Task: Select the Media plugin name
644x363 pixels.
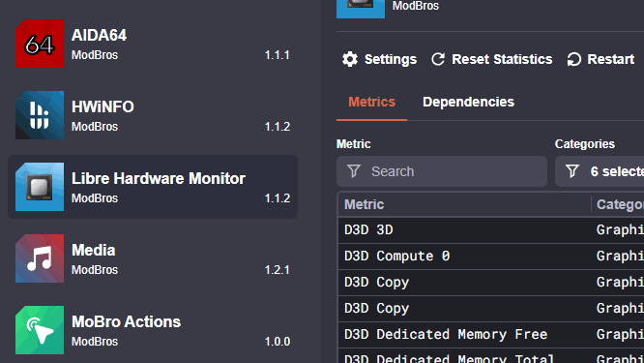Action: [x=93, y=250]
